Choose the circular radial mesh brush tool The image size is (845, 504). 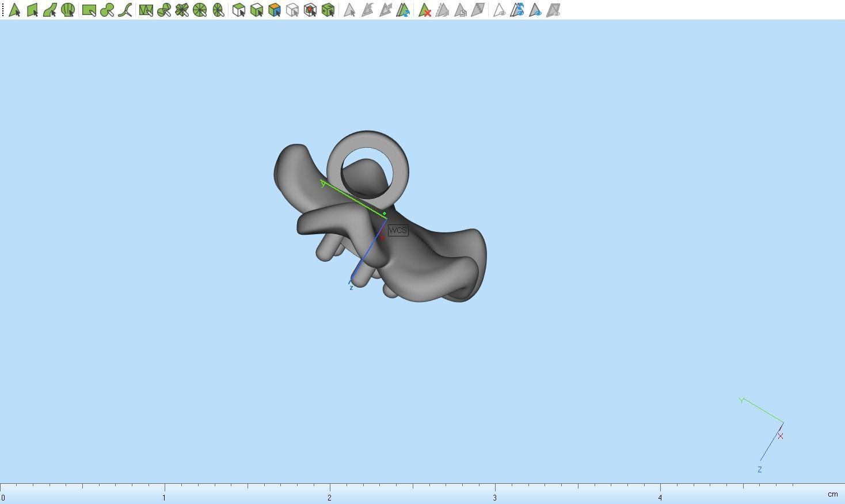(200, 10)
